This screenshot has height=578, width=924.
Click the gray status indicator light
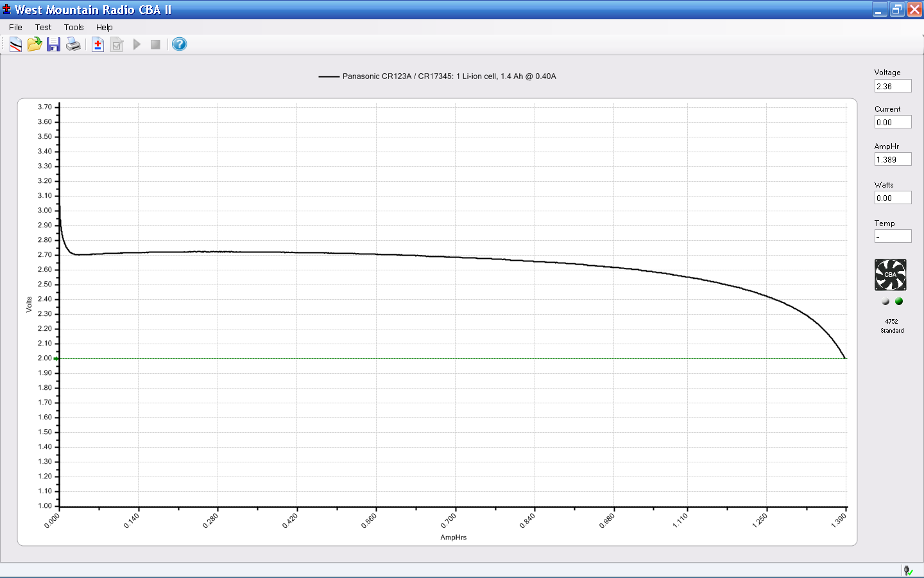coord(886,301)
